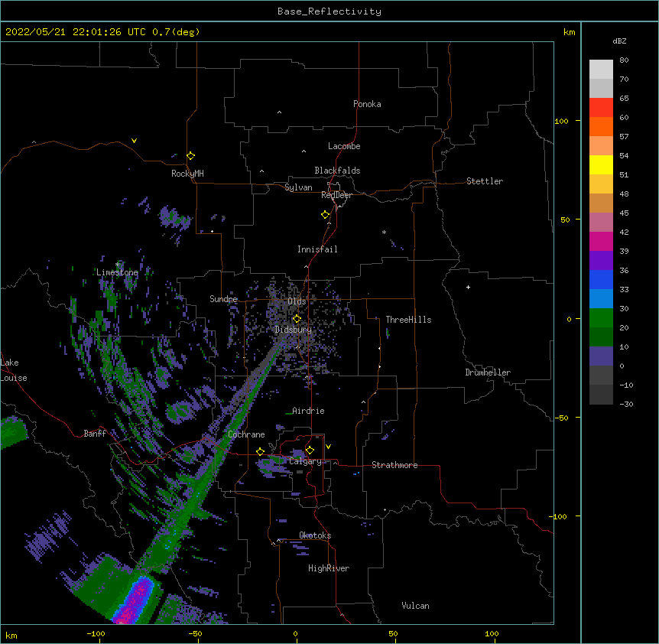Click the white asterisk marker east of Innisfail
This screenshot has height=644, width=659.
[384, 232]
